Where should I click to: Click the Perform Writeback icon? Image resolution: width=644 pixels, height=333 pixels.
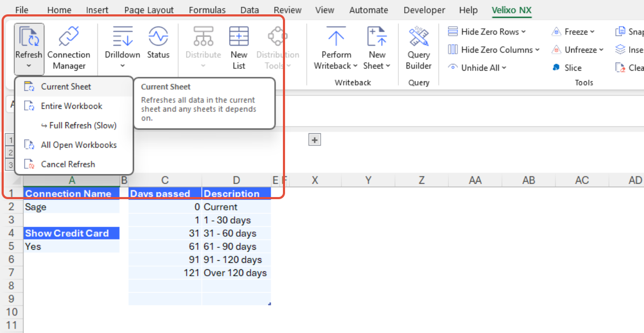tap(336, 37)
